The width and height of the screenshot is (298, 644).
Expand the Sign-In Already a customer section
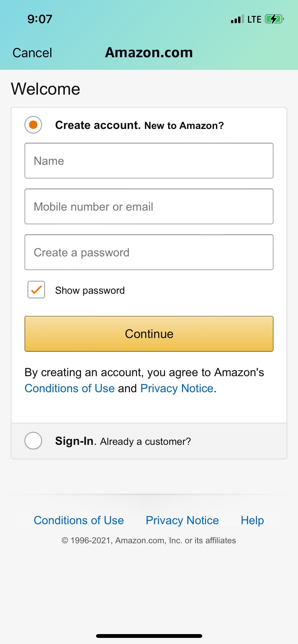point(123,441)
